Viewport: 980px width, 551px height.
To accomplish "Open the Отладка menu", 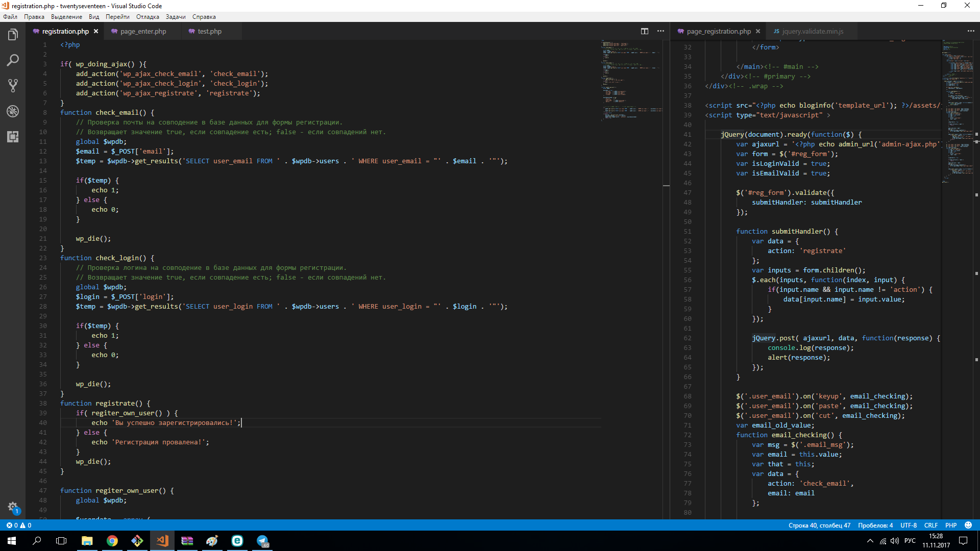I will click(148, 17).
